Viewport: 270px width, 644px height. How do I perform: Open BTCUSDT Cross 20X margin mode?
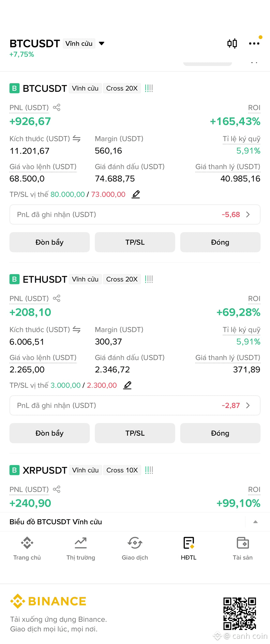122,88
